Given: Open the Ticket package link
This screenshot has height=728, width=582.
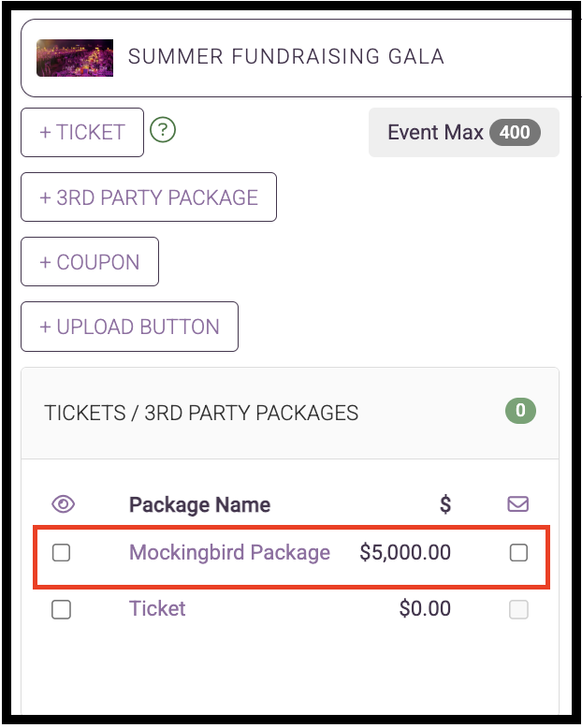Looking at the screenshot, I should click(x=157, y=608).
